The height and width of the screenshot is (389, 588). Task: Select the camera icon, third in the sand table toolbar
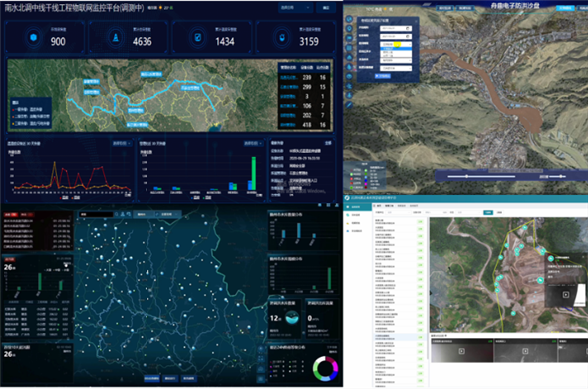coord(349,38)
